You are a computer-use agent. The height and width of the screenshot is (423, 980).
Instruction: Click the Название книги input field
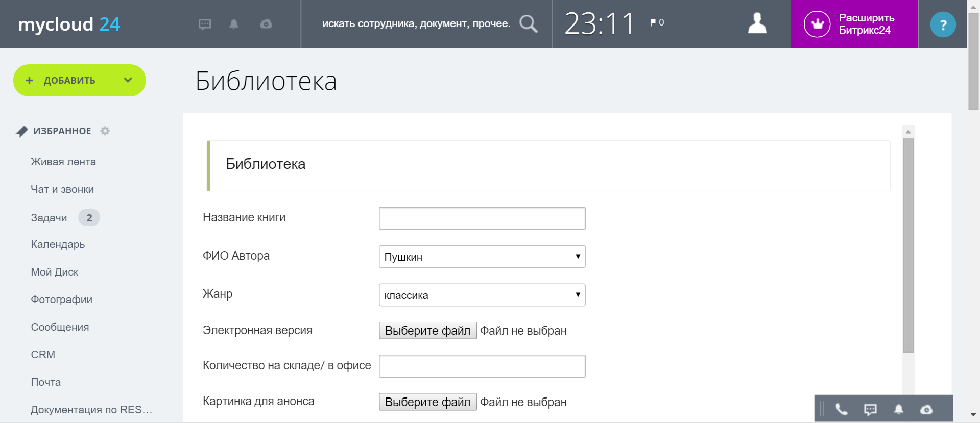coord(482,218)
